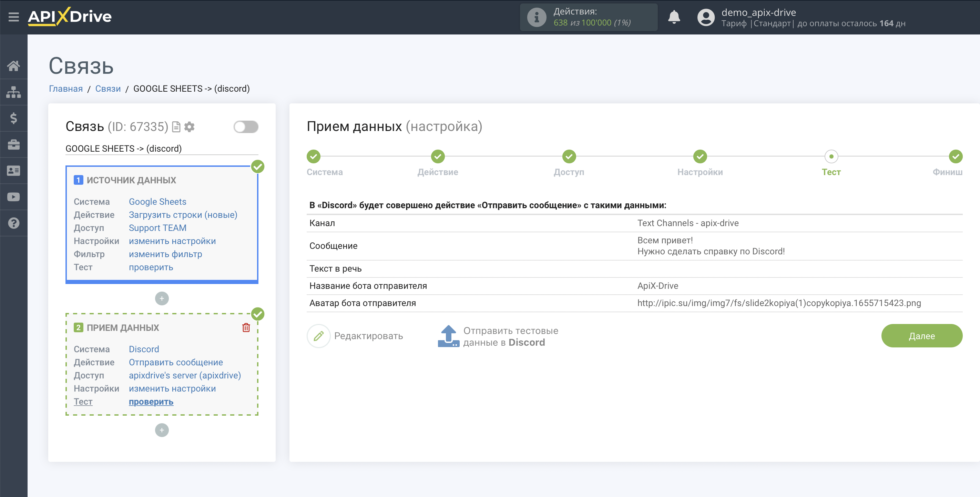Viewport: 980px width, 497px height.
Task: Click the Далее button
Action: pos(922,336)
